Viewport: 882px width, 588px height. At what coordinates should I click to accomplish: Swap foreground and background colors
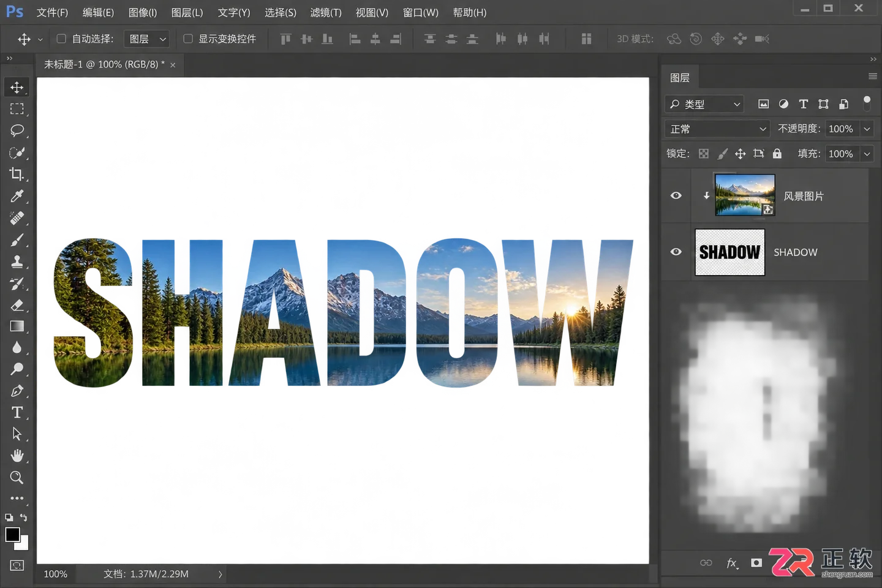[23, 518]
